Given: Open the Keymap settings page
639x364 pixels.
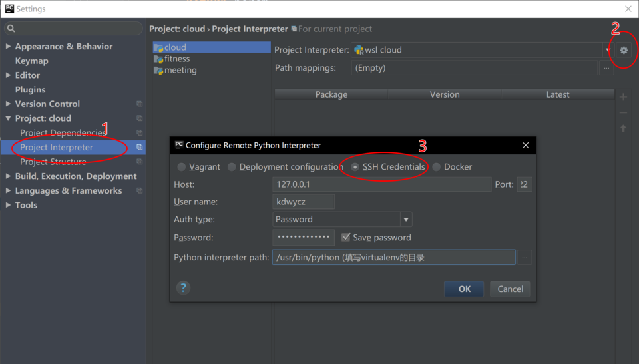Looking at the screenshot, I should (32, 61).
